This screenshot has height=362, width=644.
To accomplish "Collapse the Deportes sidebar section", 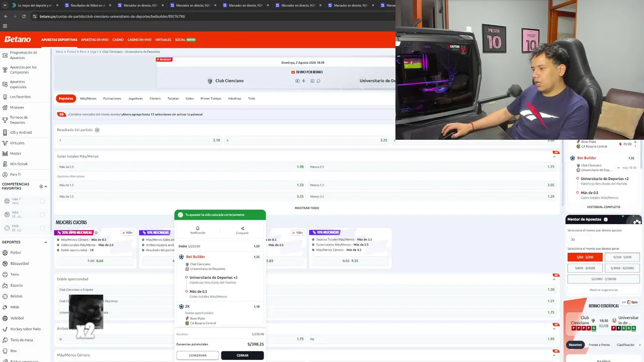I will tap(46, 242).
